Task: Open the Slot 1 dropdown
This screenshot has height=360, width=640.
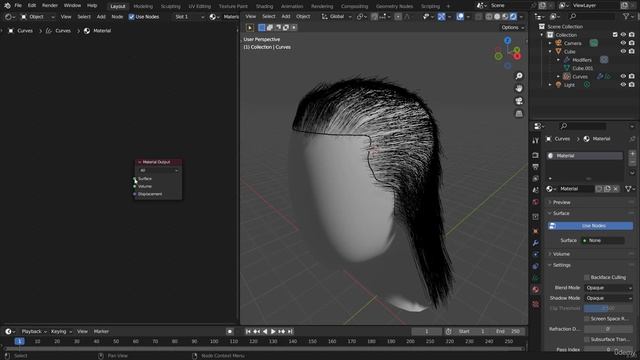Action: point(189,17)
